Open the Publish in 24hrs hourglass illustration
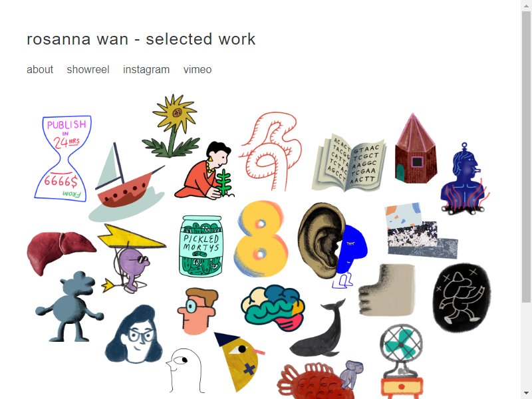Viewport: 532px width, 399px height. click(63, 158)
